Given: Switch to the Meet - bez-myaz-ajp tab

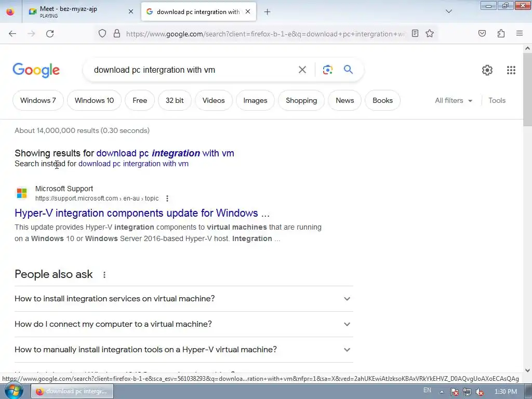Looking at the screenshot, I should tap(81, 12).
